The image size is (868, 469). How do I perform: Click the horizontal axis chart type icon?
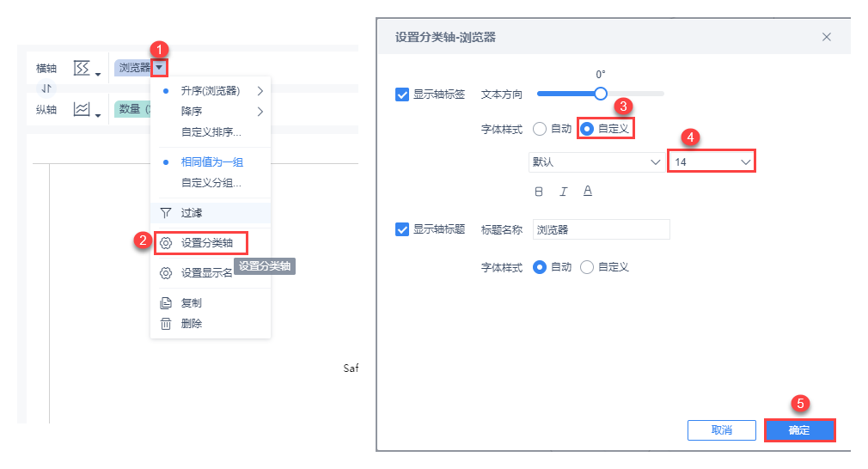click(x=82, y=68)
